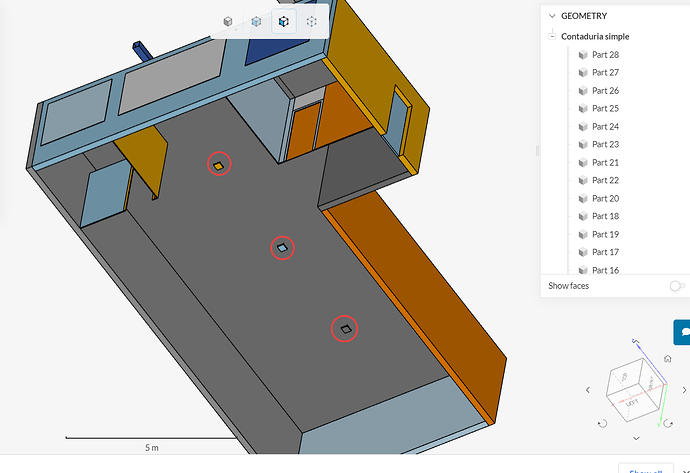Click the cube icon beside Part 17
This screenshot has width=690, height=473.
click(583, 252)
